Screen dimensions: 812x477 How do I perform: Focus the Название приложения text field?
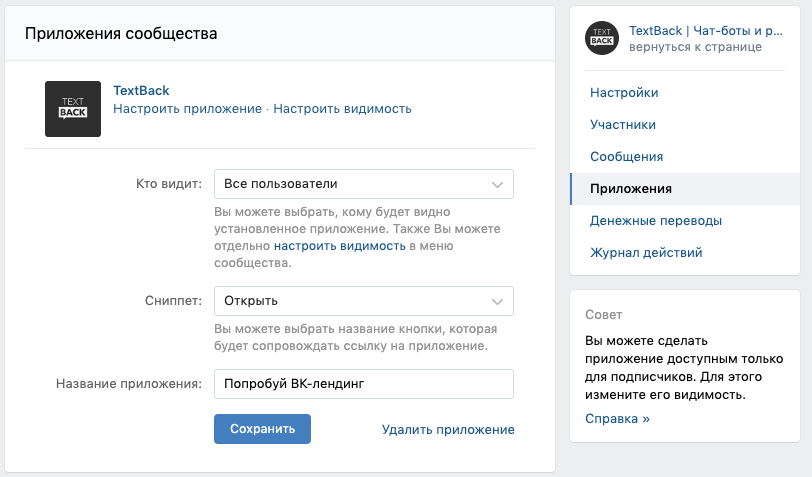coord(364,384)
